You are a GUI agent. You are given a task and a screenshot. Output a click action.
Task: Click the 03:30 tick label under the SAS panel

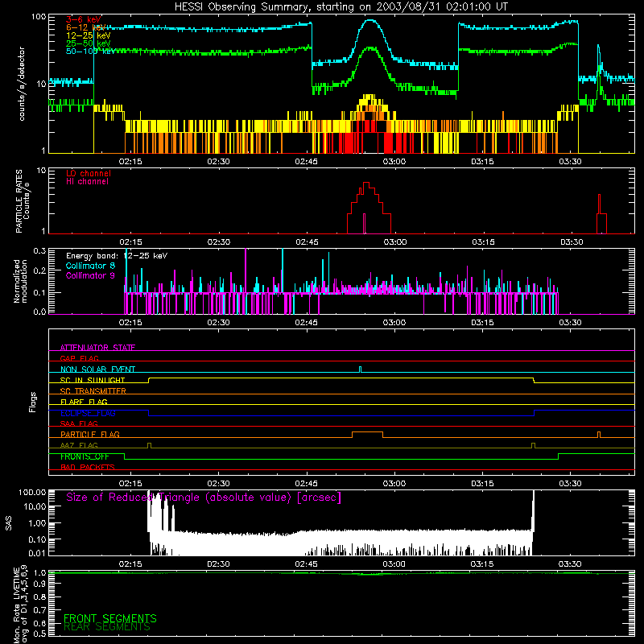[x=570, y=564]
